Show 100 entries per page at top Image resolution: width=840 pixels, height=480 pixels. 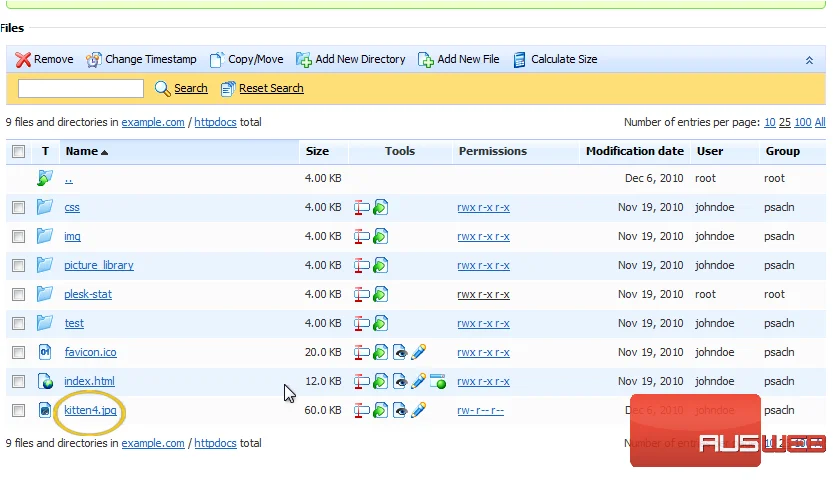tap(802, 122)
